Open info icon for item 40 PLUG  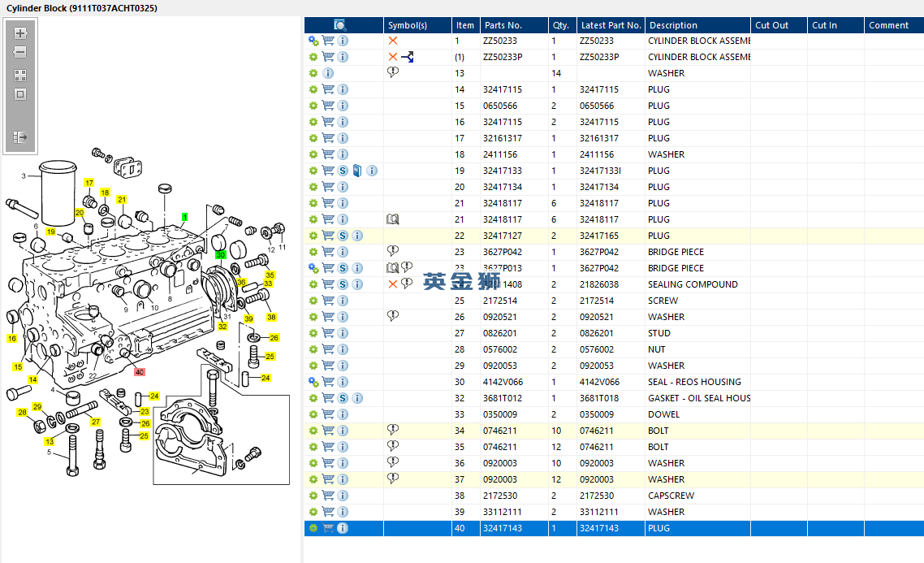coord(343,528)
